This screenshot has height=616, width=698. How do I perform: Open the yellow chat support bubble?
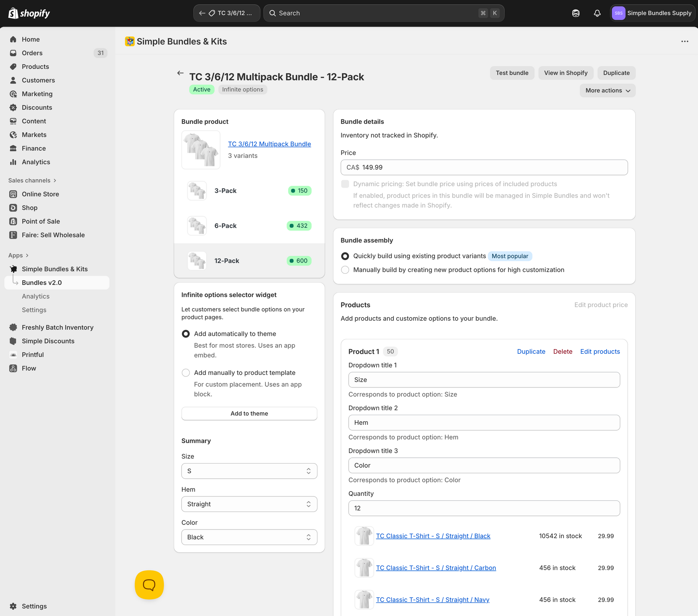click(x=149, y=585)
